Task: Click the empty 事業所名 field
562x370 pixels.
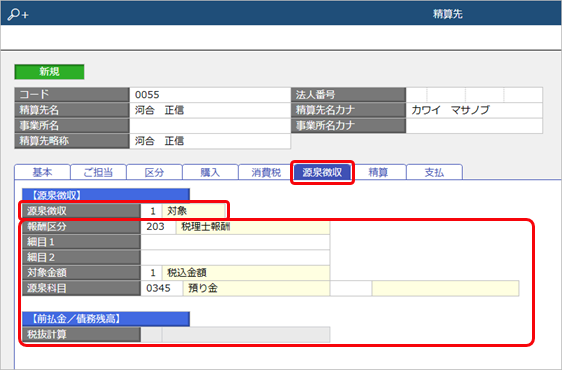Action: click(x=210, y=125)
